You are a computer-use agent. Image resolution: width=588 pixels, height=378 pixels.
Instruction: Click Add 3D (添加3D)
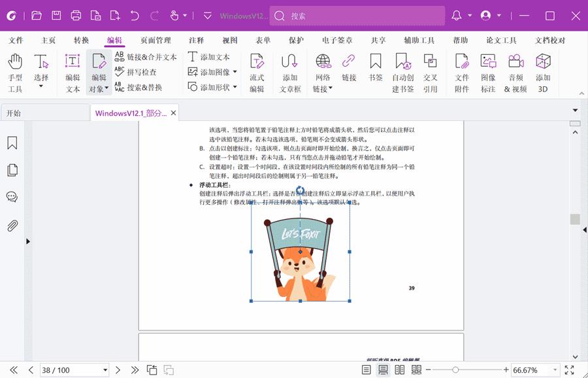point(543,73)
